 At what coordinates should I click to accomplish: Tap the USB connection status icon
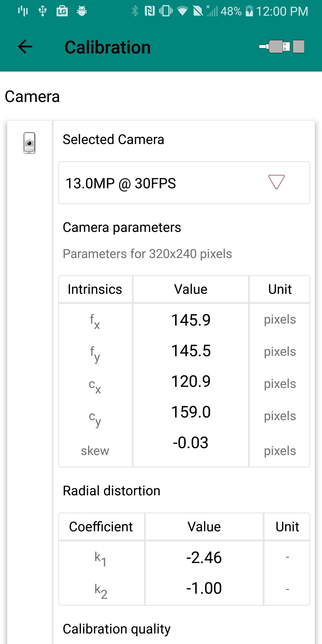(282, 47)
